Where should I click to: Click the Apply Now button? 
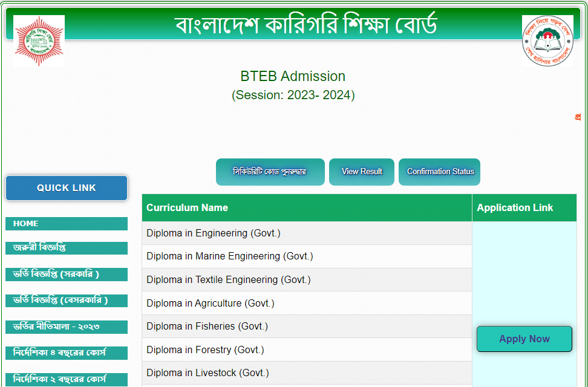coord(524,339)
